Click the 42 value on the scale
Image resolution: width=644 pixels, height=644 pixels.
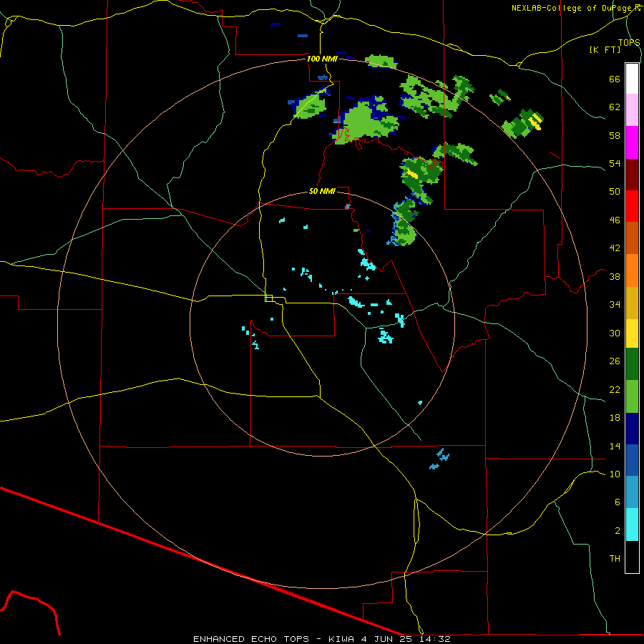pos(615,248)
